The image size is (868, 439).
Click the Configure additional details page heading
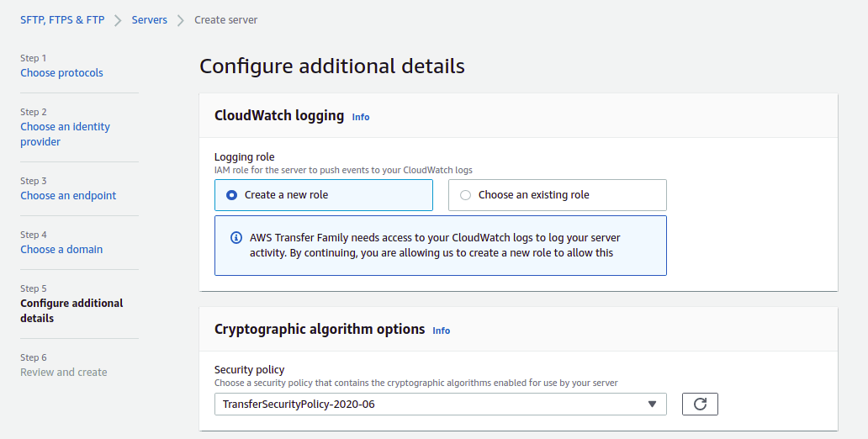pyautogui.click(x=331, y=66)
